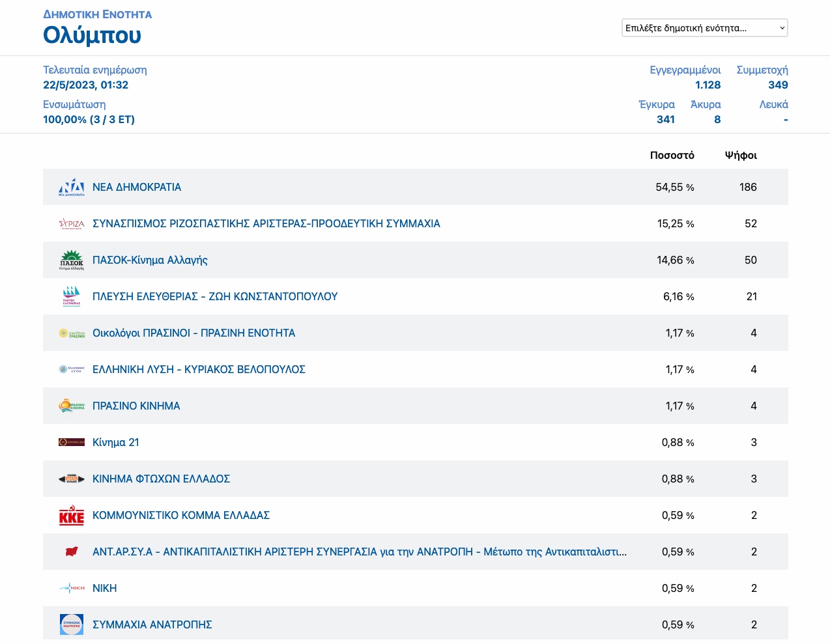Click the KKE red logo
Screen dimensions: 830x644
[x=72, y=515]
